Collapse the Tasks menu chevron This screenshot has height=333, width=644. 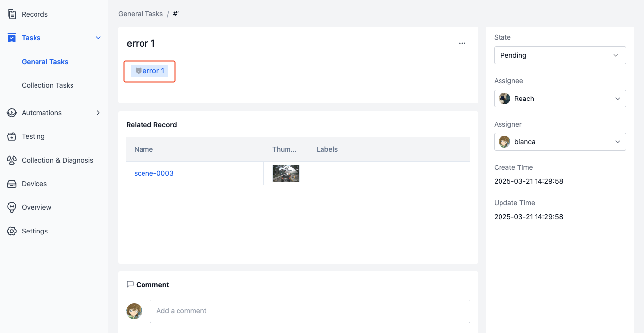click(98, 38)
